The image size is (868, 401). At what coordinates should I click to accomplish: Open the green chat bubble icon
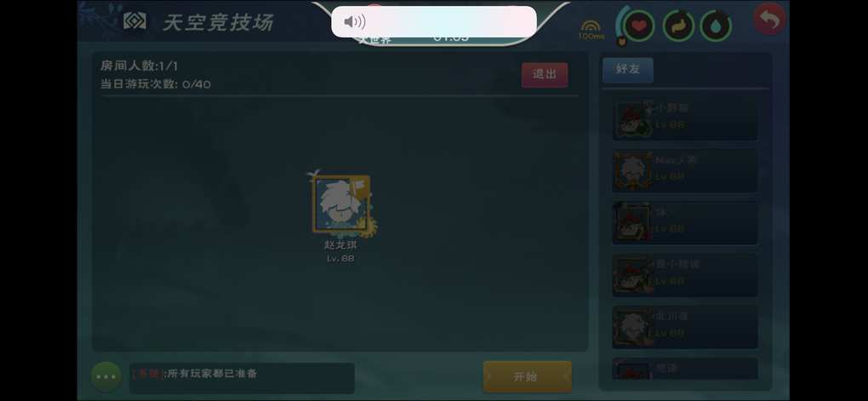(106, 376)
